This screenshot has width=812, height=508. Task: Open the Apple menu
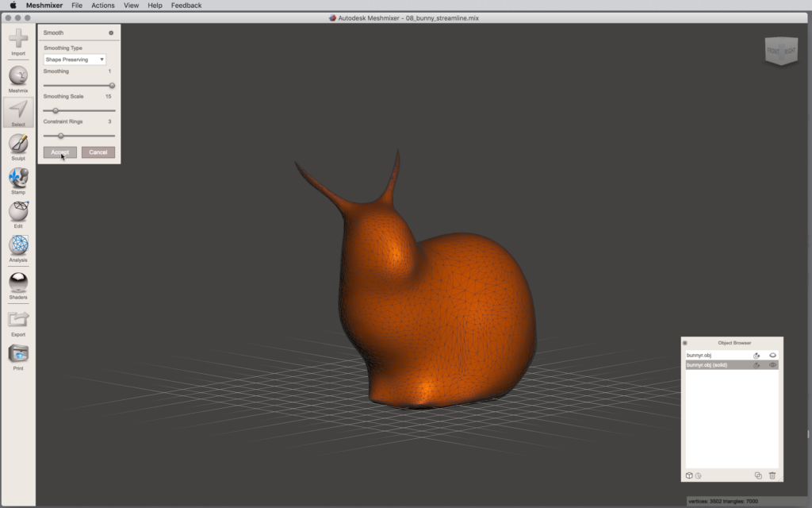point(13,6)
